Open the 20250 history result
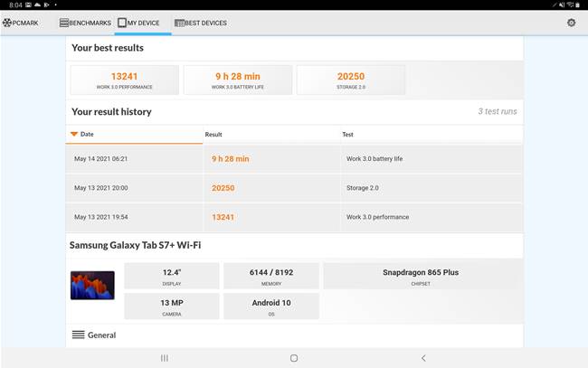Image resolution: width=588 pixels, height=368 pixels. [x=223, y=188]
